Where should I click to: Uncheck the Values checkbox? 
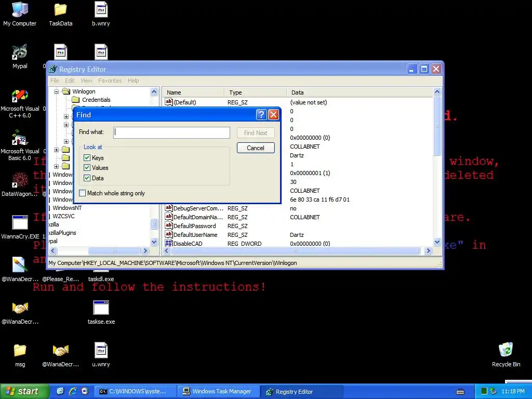point(87,168)
